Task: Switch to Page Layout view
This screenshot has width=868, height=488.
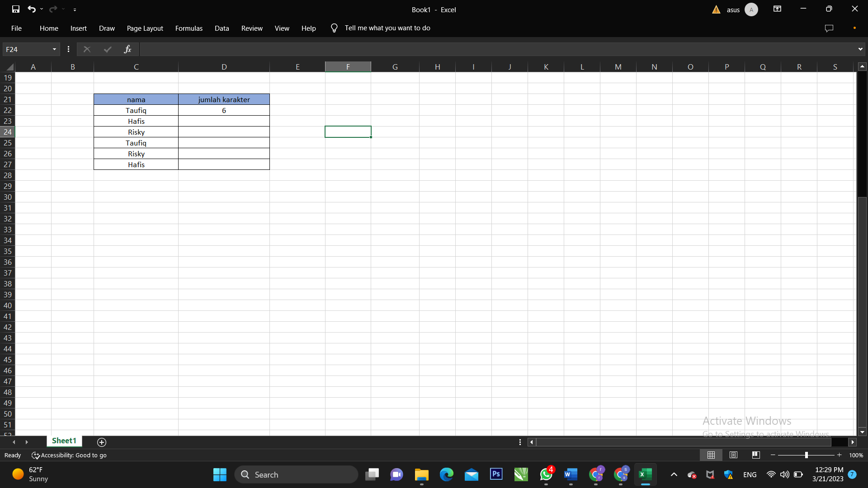Action: [x=733, y=455]
